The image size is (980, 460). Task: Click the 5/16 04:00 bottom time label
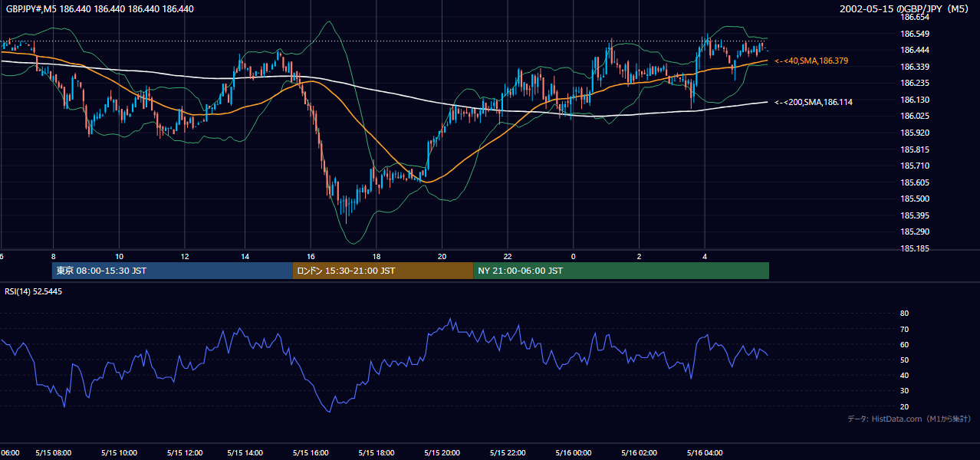(705, 453)
